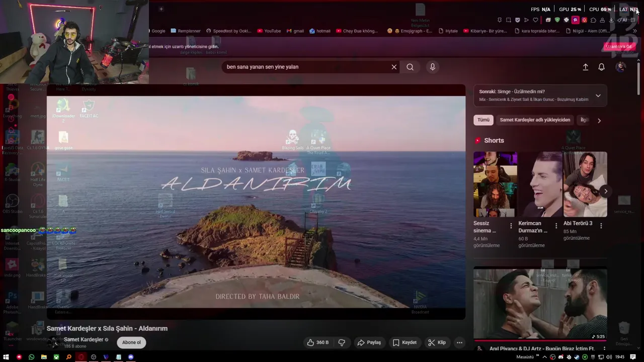
Task: Open the Emojigraph bookmark
Action: click(x=410, y=31)
